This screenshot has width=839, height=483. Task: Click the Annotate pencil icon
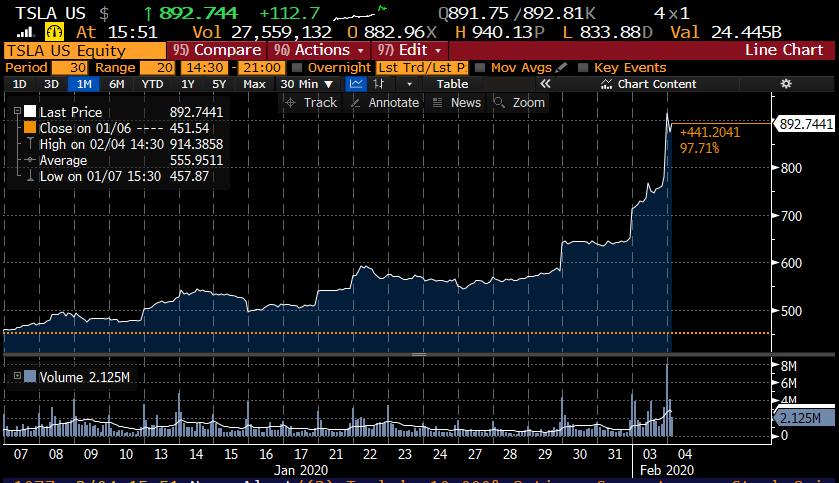click(x=355, y=103)
